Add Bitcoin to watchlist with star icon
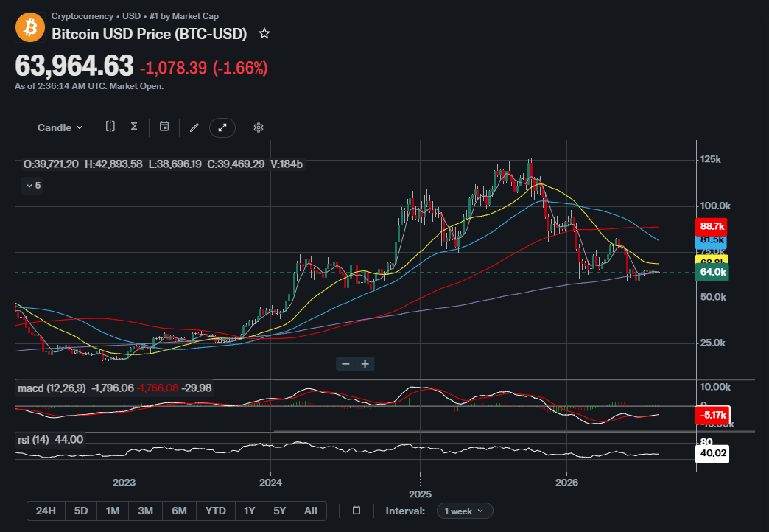Screen dimensions: 769x532 pyautogui.click(x=264, y=33)
